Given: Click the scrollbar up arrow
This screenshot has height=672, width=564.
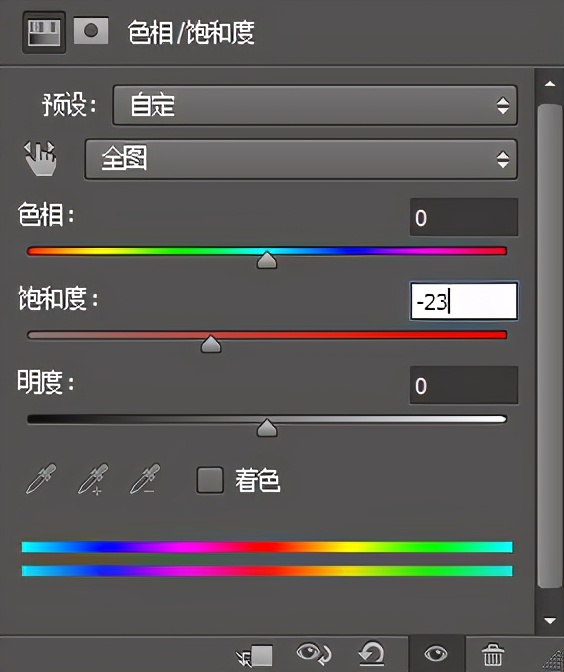Looking at the screenshot, I should [x=550, y=84].
